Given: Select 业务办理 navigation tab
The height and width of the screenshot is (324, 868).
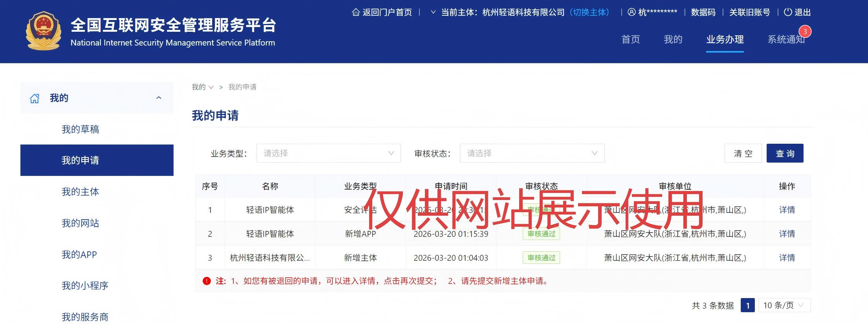Looking at the screenshot, I should pos(725,39).
